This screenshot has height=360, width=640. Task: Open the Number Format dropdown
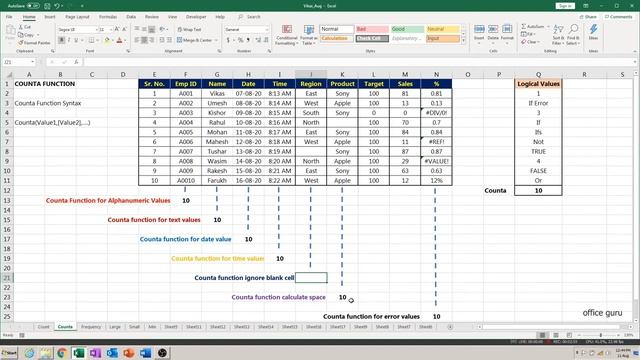267,30
